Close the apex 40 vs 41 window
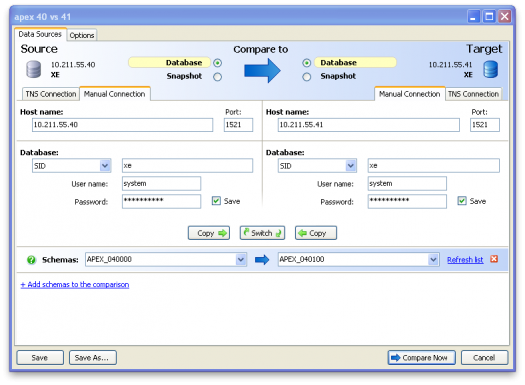 pos(505,16)
